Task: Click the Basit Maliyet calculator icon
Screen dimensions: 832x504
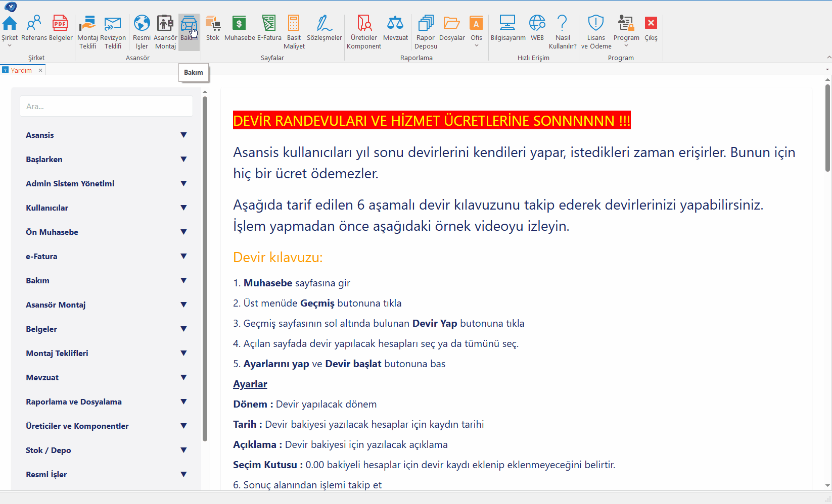Action: (x=294, y=24)
